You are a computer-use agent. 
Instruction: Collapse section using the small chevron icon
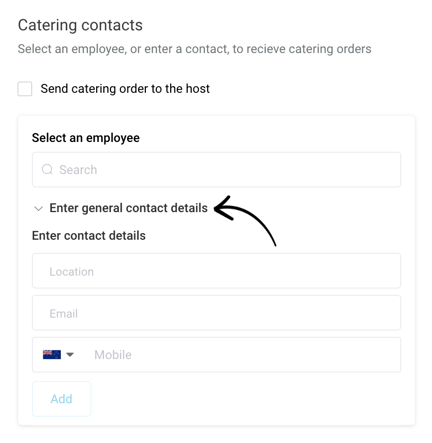(38, 209)
